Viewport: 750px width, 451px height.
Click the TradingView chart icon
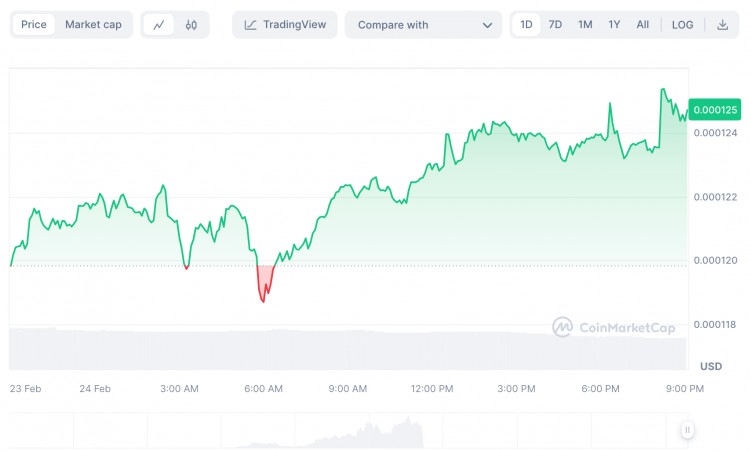(x=251, y=25)
